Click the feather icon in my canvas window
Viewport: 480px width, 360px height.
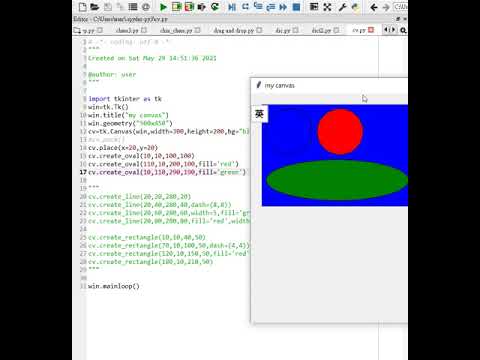258,85
